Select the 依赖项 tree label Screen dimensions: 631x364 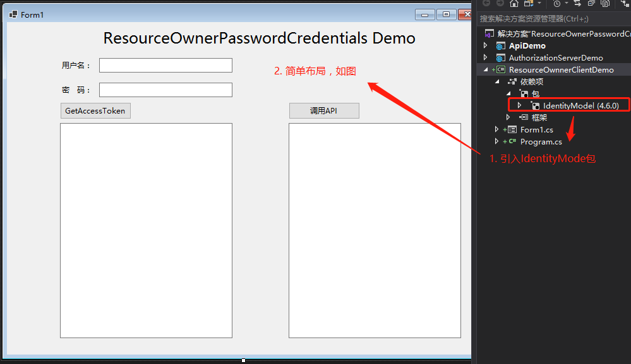click(x=532, y=82)
